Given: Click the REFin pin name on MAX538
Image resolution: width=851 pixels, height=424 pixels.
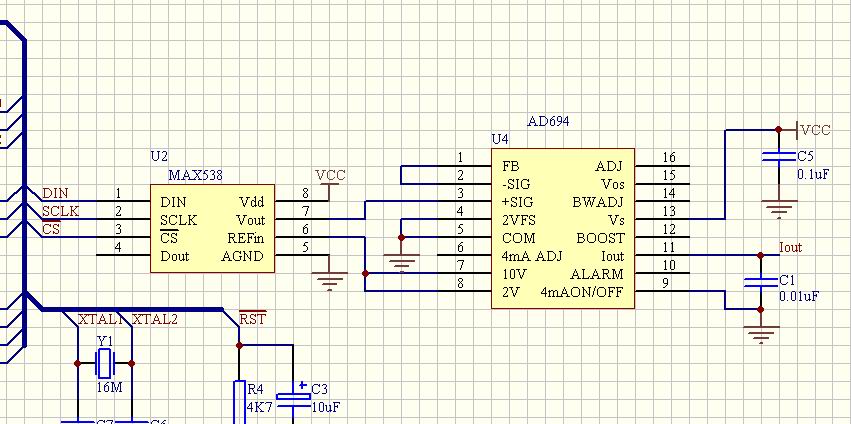Looking at the screenshot, I should 246,238.
